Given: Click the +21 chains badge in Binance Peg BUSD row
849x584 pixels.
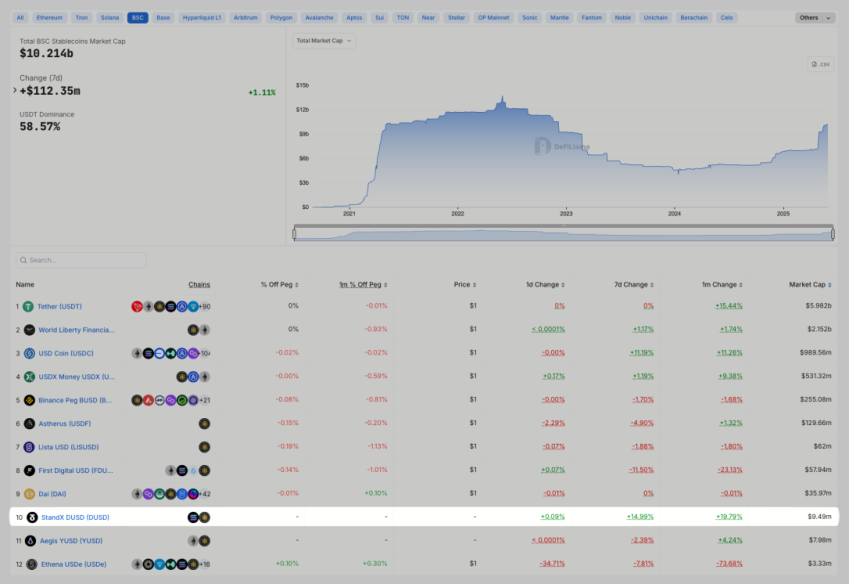Looking at the screenshot, I should (x=205, y=400).
